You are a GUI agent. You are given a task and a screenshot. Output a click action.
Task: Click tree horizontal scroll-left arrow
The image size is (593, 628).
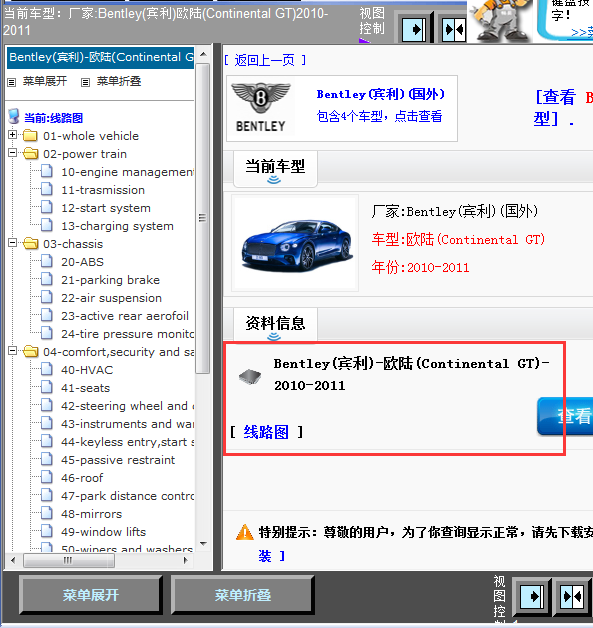[13, 560]
